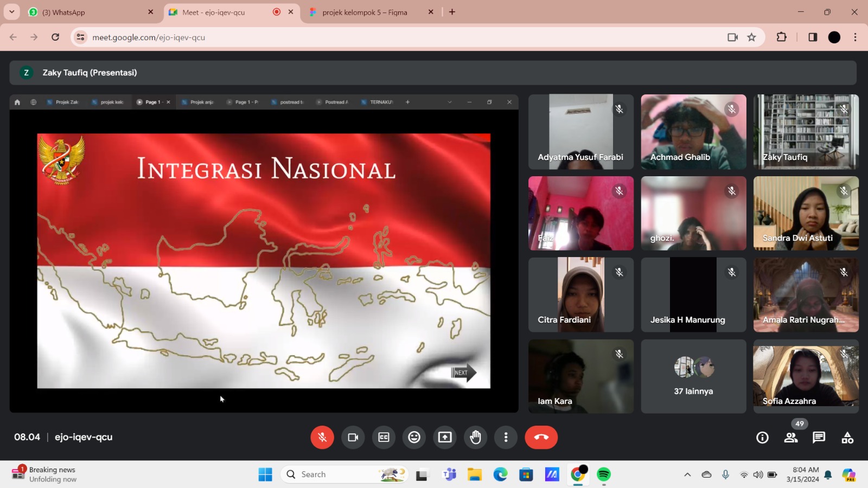Open more options three-dot menu in Meet
The image size is (868, 488).
pos(506,438)
